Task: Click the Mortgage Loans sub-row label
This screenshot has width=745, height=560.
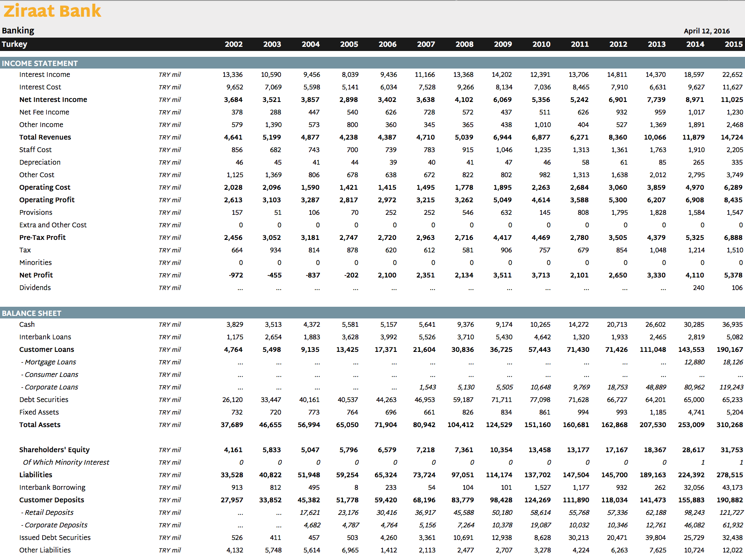Action: tap(48, 362)
